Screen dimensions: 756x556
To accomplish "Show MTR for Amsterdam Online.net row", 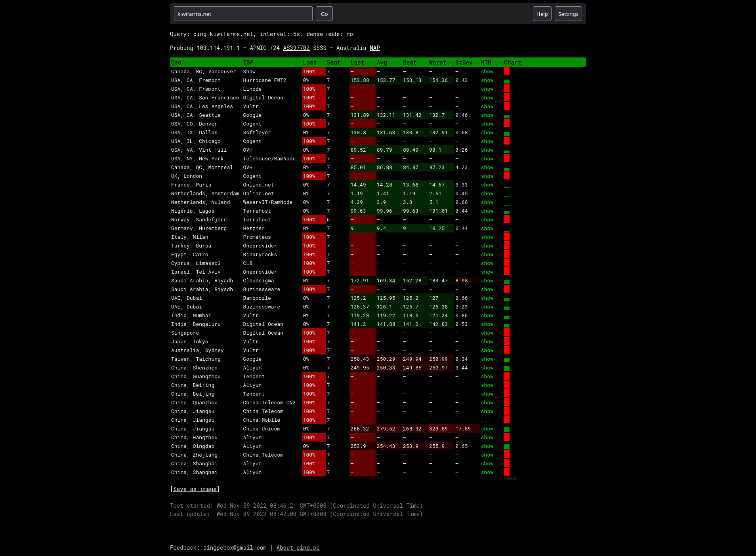I will point(487,194).
